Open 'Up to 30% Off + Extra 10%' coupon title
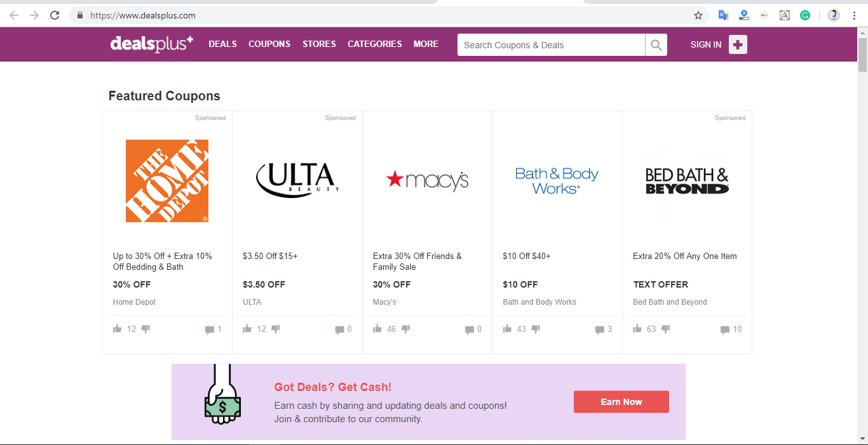Screen dimensions: 868x445 pos(163,262)
